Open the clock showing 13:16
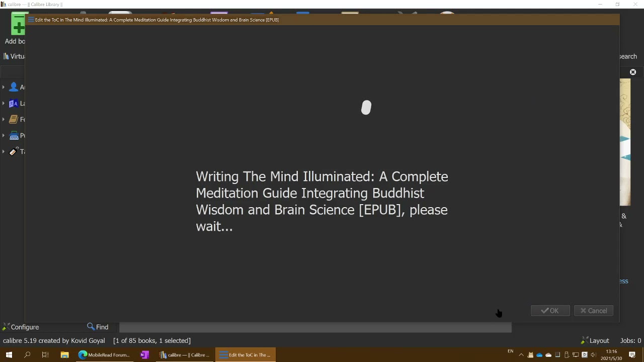Viewport: 644px width, 362px height. pos(611,355)
